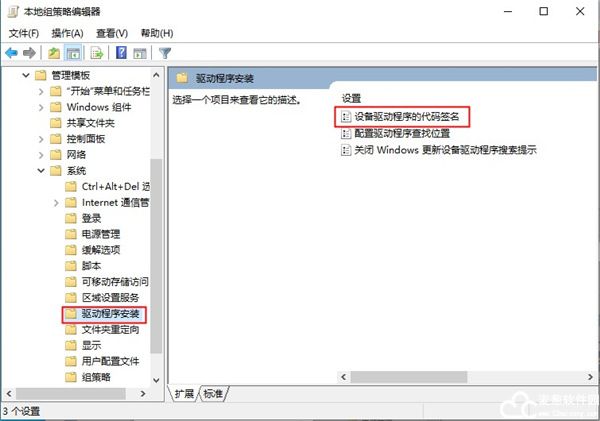
Task: Collapse the 管理模板 tree node
Action: tap(26, 75)
